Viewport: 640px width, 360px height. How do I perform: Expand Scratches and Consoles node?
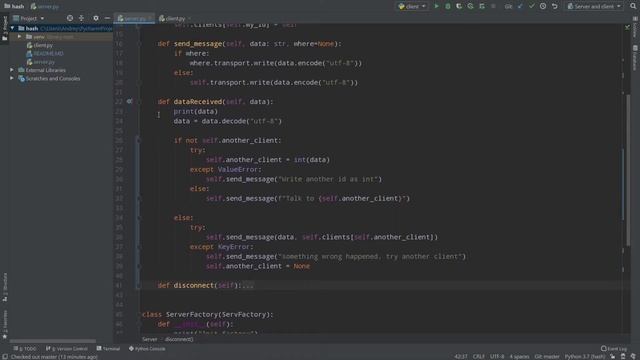tap(12, 78)
